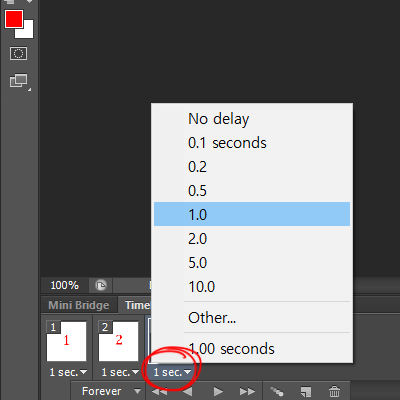The image size is (400, 400).
Task: Go to next frame button
Action: point(247,391)
